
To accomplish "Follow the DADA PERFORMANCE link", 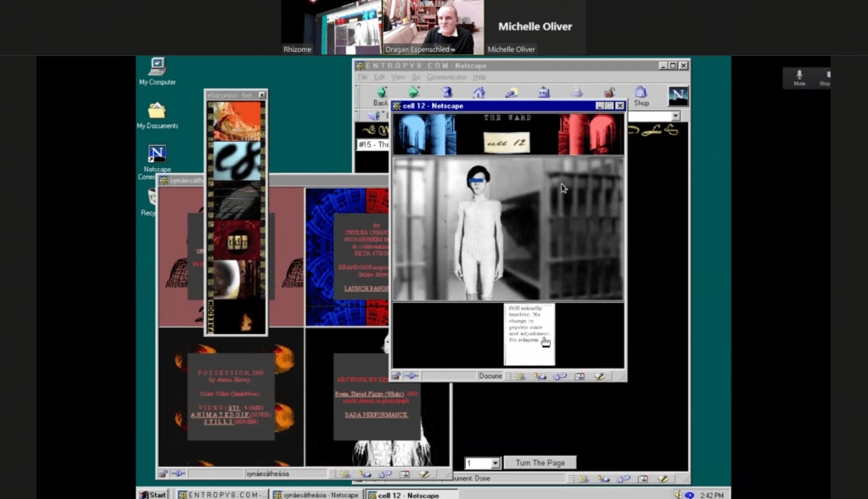I will 376,414.
